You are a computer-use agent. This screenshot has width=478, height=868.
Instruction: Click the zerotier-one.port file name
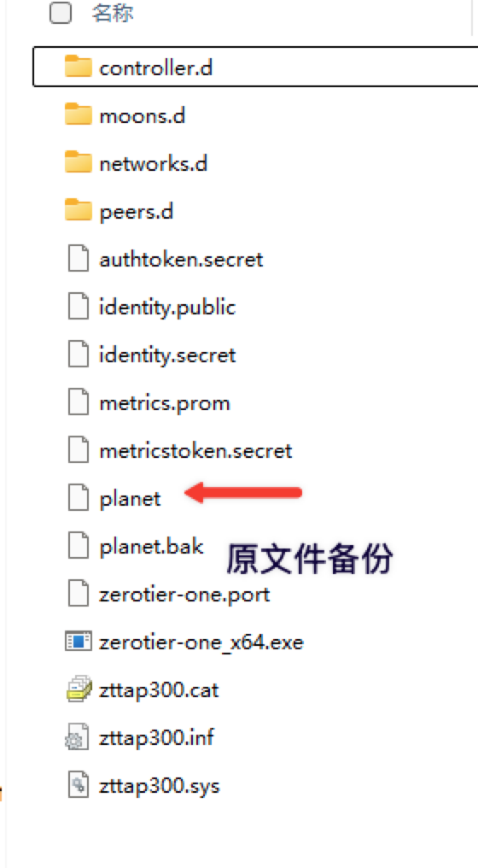click(184, 595)
